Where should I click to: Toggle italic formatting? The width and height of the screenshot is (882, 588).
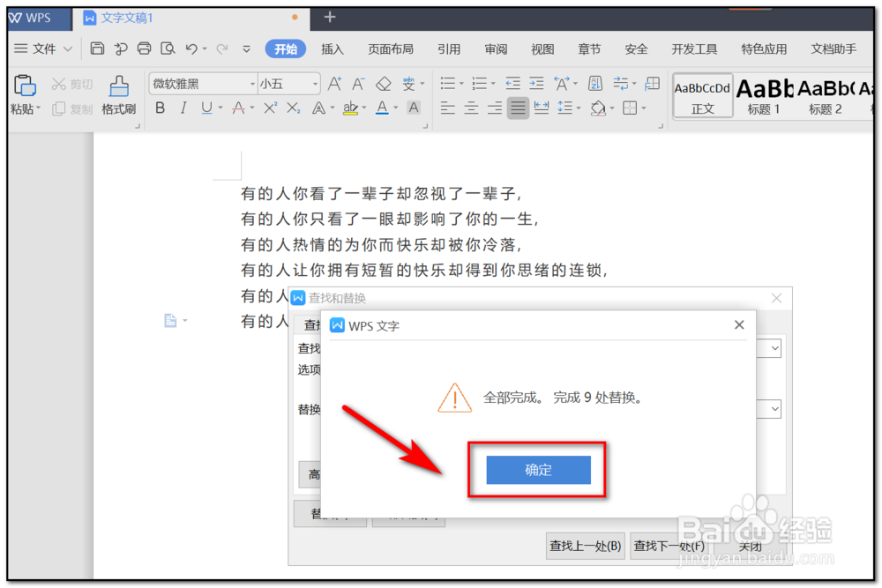pos(183,108)
